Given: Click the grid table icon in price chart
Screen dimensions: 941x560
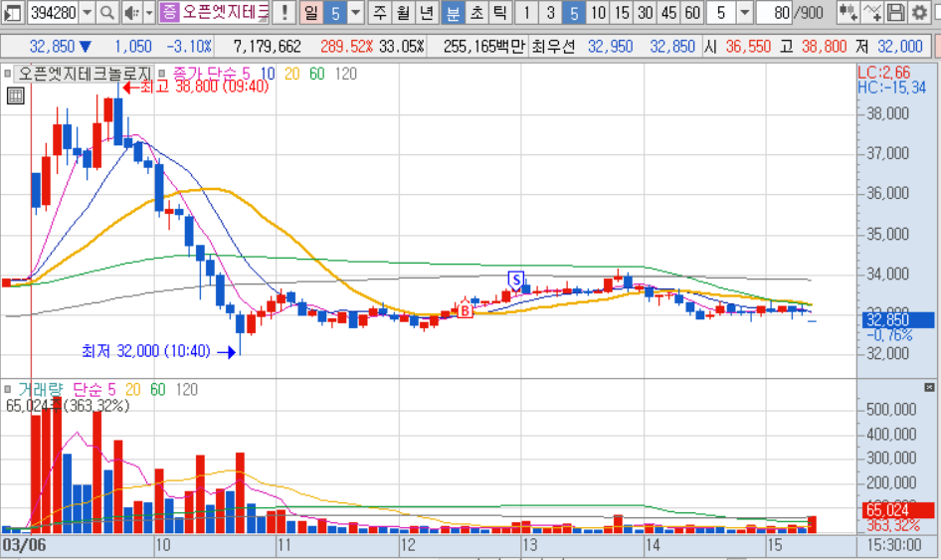Looking at the screenshot, I should [16, 95].
